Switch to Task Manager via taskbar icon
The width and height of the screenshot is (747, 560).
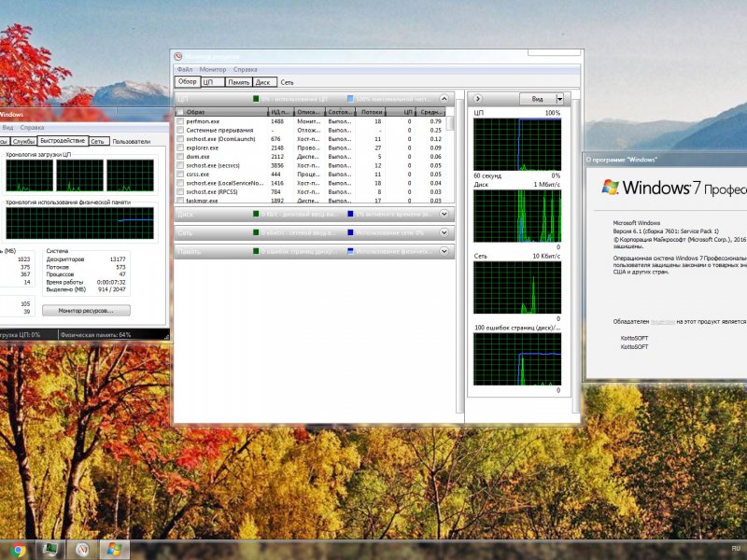pos(50,550)
